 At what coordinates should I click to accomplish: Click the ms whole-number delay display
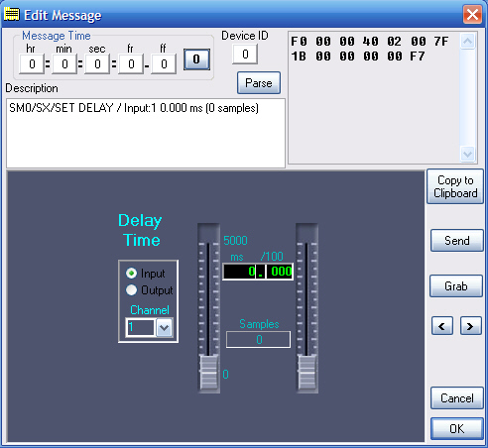click(x=239, y=272)
